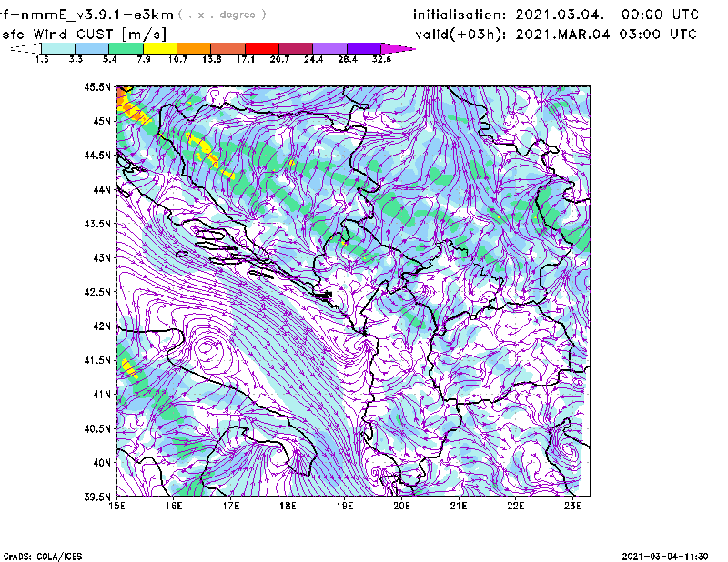Click the 19E longitude label

click(345, 506)
